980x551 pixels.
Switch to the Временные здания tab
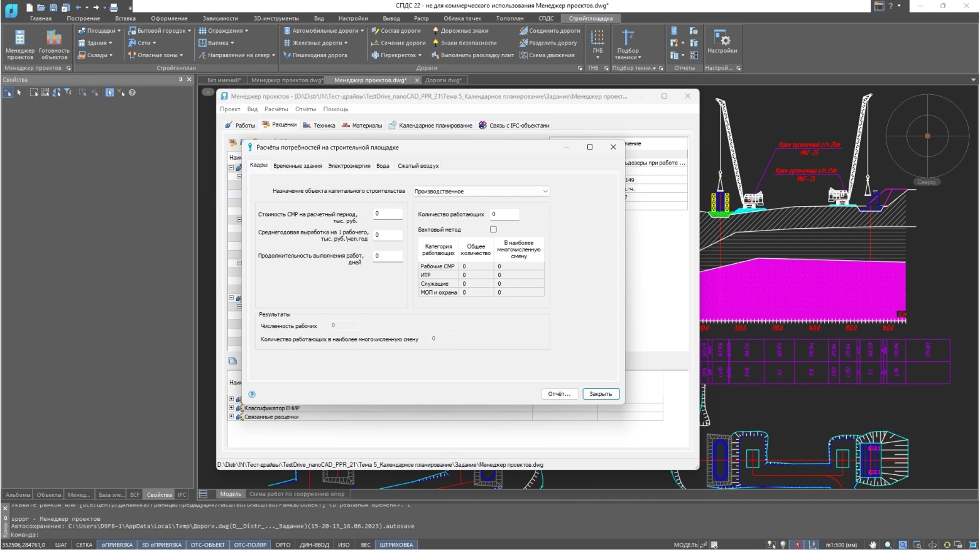[297, 166]
